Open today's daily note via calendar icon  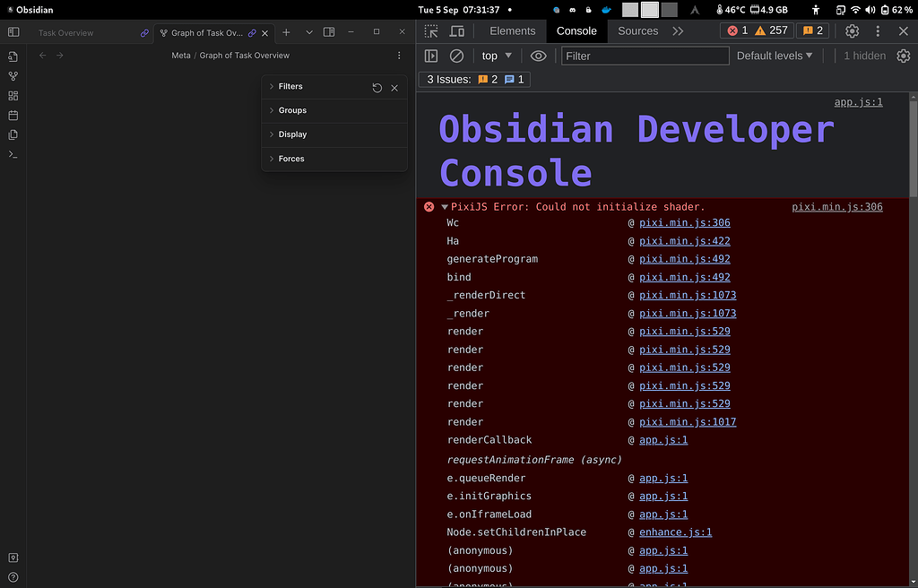(x=13, y=115)
